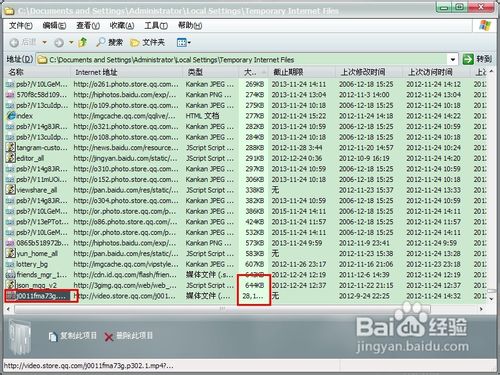Click the red X delete-item icon
The height and width of the screenshot is (375, 500).
click(x=109, y=337)
